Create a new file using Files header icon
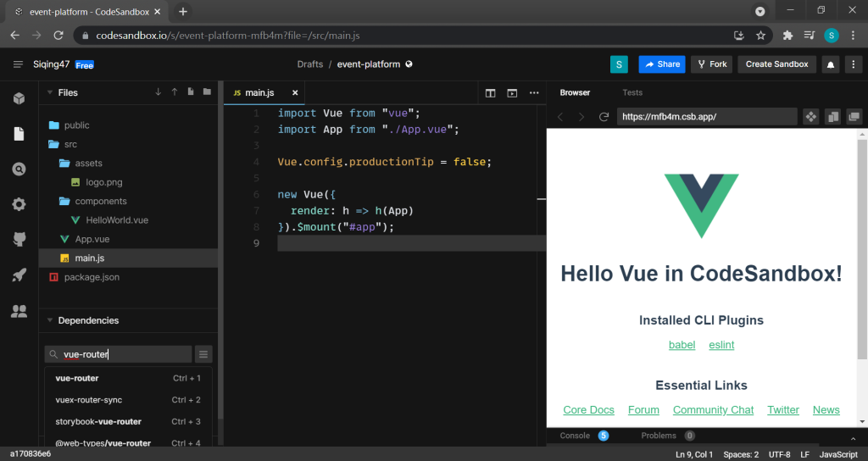The image size is (868, 461). (x=191, y=92)
